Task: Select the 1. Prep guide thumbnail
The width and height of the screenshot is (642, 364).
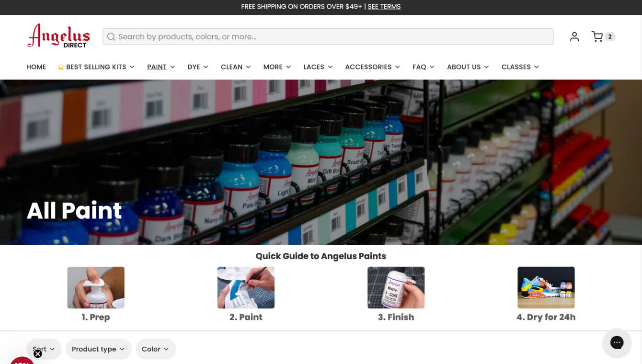Action: click(x=96, y=287)
